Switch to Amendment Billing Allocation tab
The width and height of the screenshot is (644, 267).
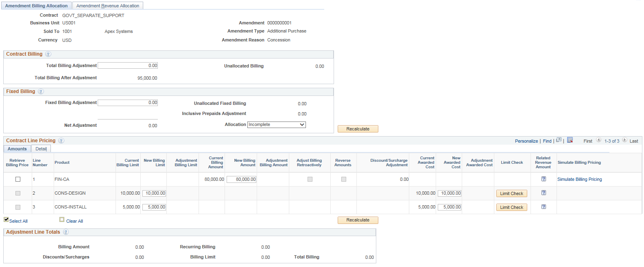pyautogui.click(x=36, y=6)
